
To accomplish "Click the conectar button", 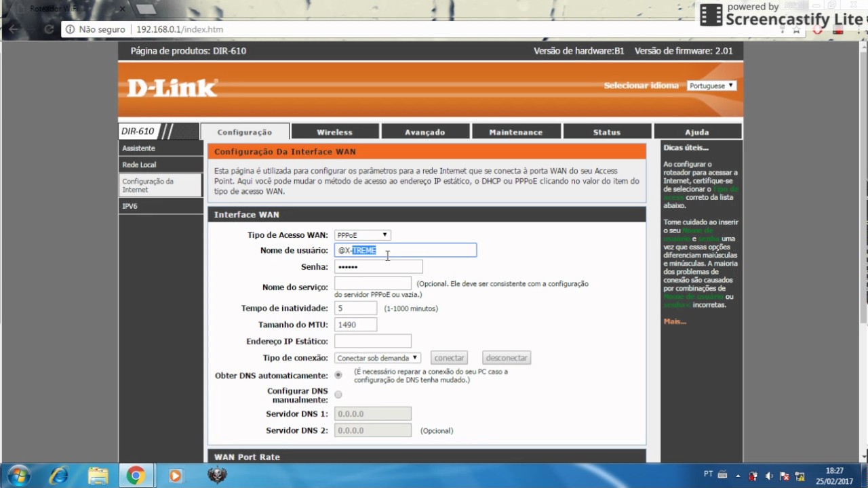I will [449, 358].
